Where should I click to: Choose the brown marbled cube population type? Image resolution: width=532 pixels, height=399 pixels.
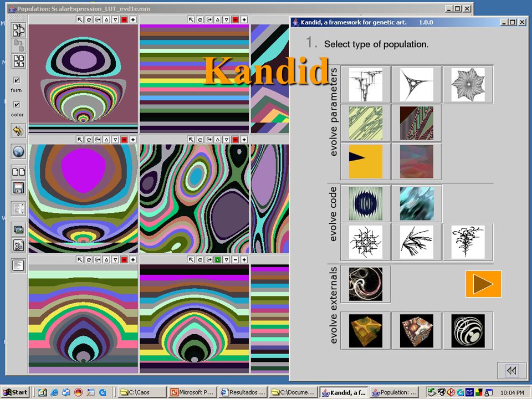(417, 331)
